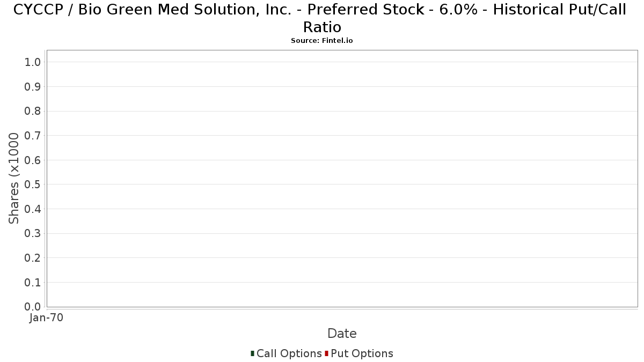
Task: Click the Jan-70 date axis label
Action: coord(47,318)
